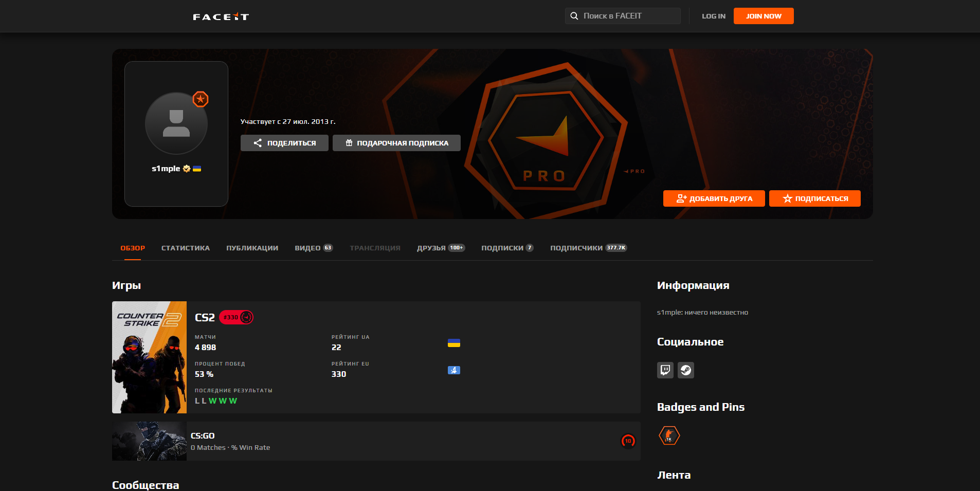Select the Обзор tab
Screen dimensions: 980x491
(x=133, y=248)
